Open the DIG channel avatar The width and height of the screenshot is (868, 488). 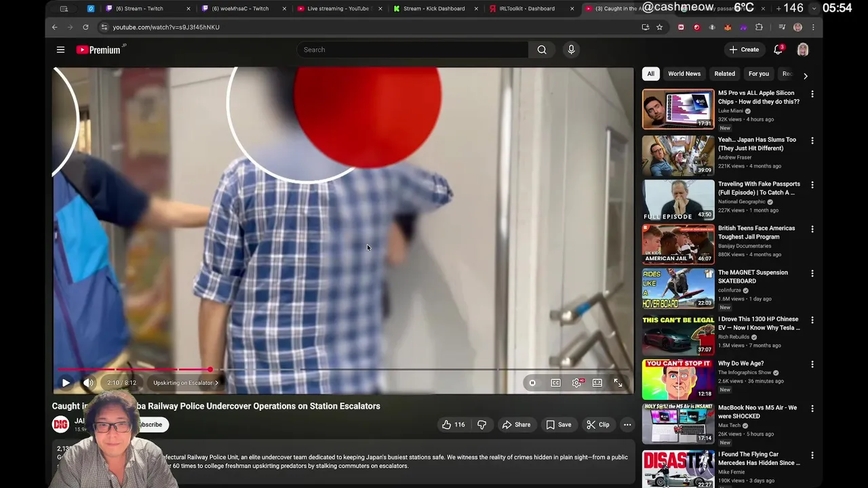tap(60, 424)
